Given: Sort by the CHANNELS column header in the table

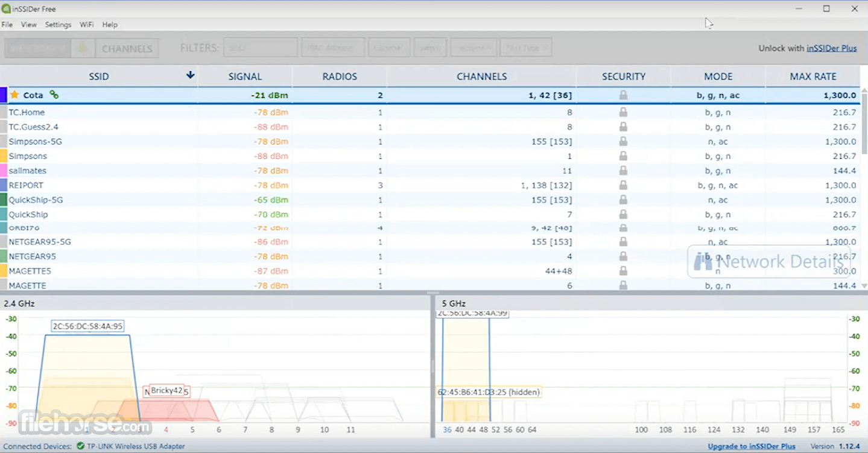Looking at the screenshot, I should pyautogui.click(x=482, y=77).
